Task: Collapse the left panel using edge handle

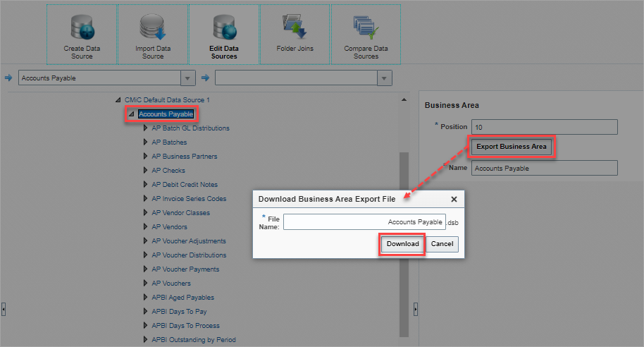Action: pos(4,309)
